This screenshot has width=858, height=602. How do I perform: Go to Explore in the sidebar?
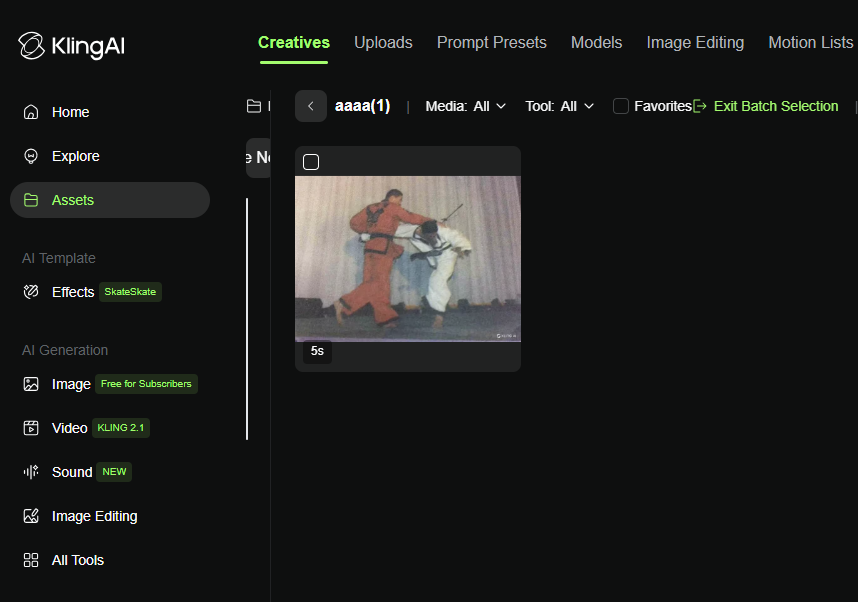76,156
